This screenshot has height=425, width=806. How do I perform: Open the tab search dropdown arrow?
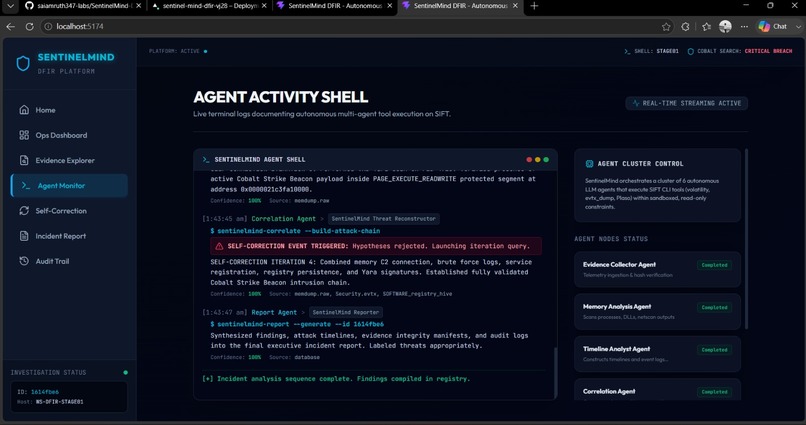[10, 6]
